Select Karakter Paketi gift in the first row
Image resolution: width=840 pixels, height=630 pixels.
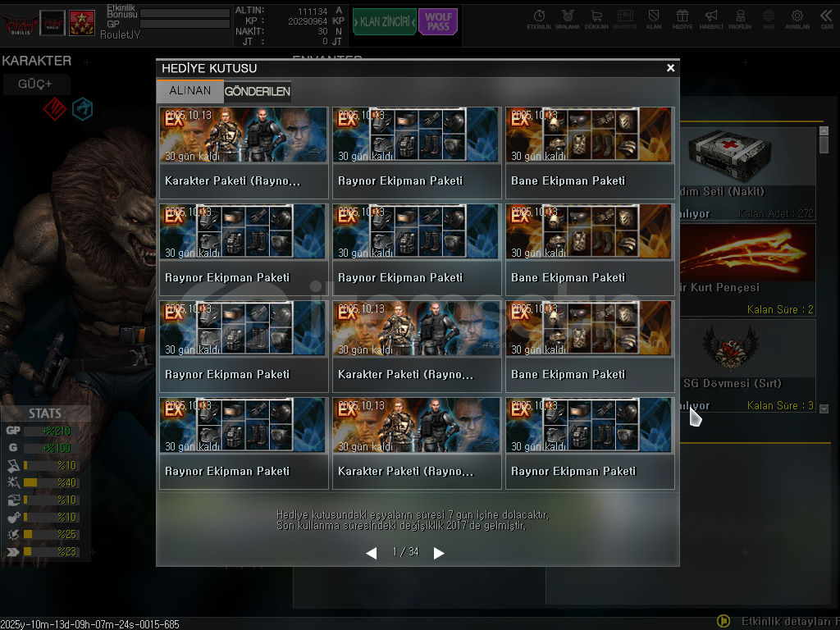click(244, 153)
